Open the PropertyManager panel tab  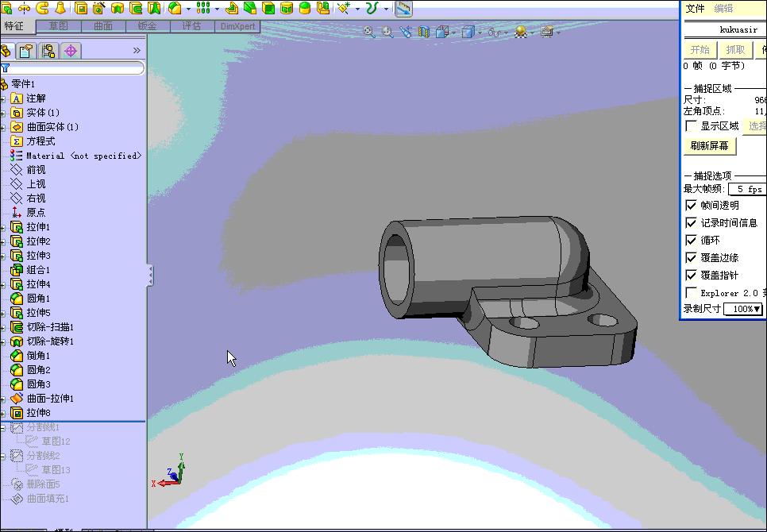(26, 51)
